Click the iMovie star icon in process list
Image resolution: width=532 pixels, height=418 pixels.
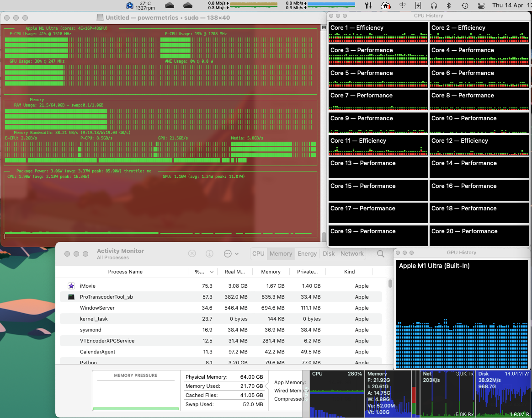pyautogui.click(x=71, y=286)
